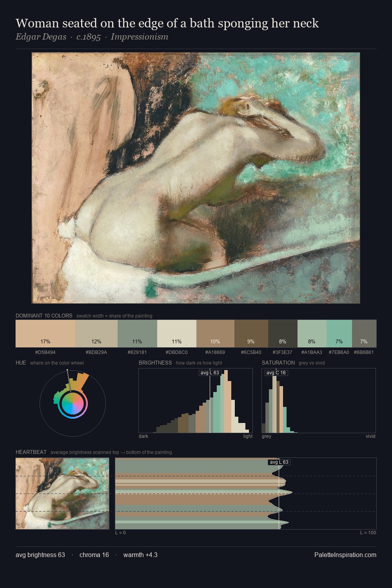Pick the #3F3E37 charcoal swatch
Screen dimensions: 392x588
[x=283, y=334]
